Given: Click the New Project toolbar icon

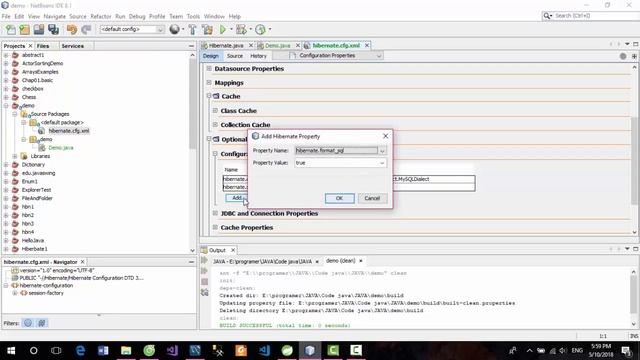Looking at the screenshot, I should (24, 29).
